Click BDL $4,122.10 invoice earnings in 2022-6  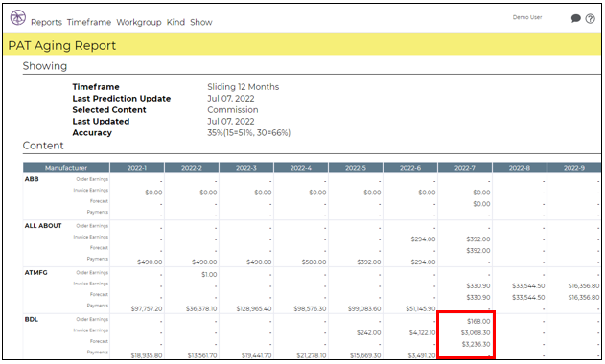coord(422,332)
